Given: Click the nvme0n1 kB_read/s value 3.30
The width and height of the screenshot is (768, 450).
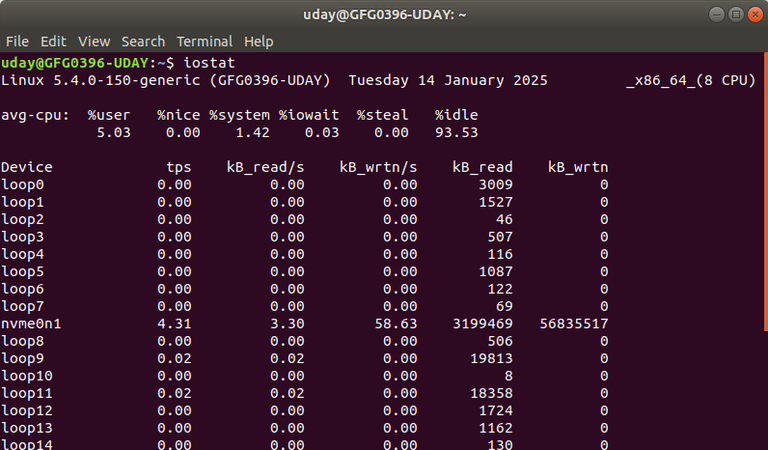Looking at the screenshot, I should point(287,324).
